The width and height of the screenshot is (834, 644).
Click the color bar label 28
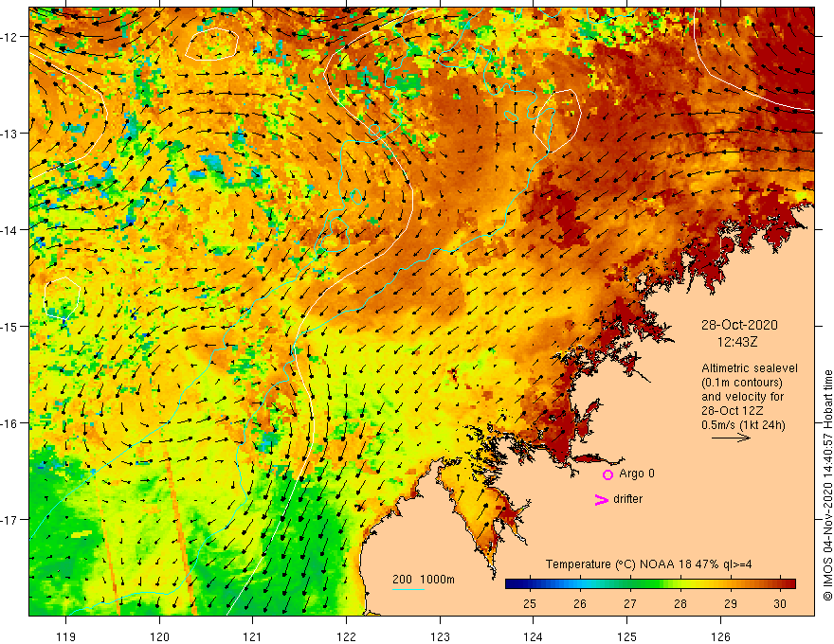click(680, 603)
